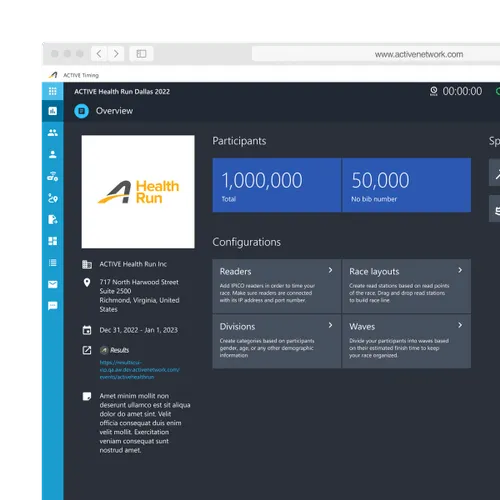Click the round blue Overview page icon
Image resolution: width=500 pixels, height=500 pixels.
click(x=81, y=111)
